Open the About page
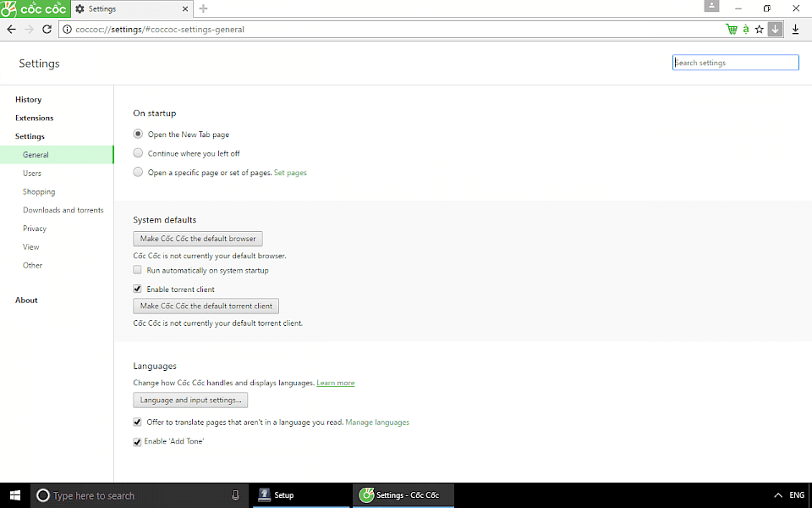 click(26, 300)
